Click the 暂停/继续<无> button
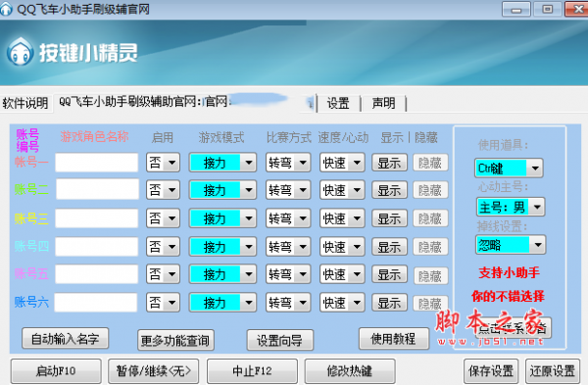Image resolution: width=588 pixels, height=385 pixels. point(154,370)
